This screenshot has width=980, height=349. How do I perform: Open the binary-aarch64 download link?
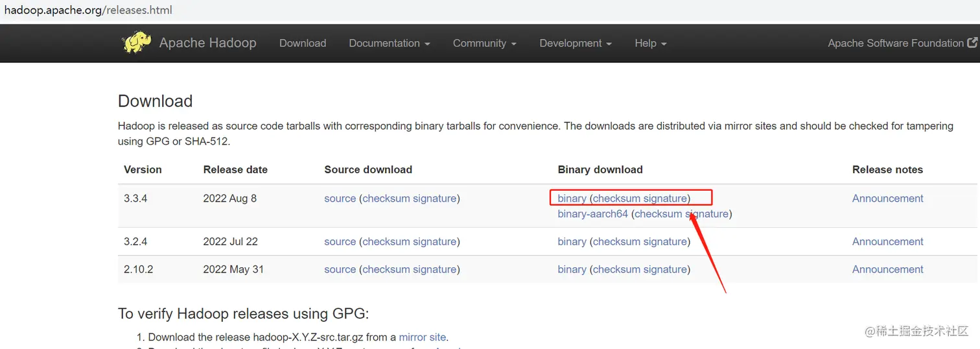pyautogui.click(x=592, y=214)
